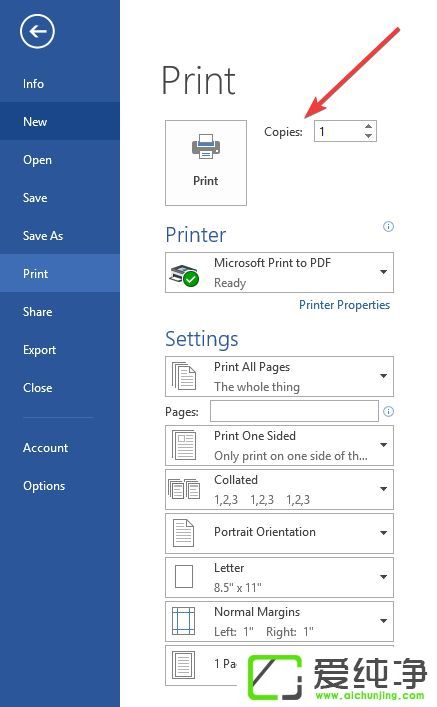
Task: Click the Copies number field
Action: point(339,131)
